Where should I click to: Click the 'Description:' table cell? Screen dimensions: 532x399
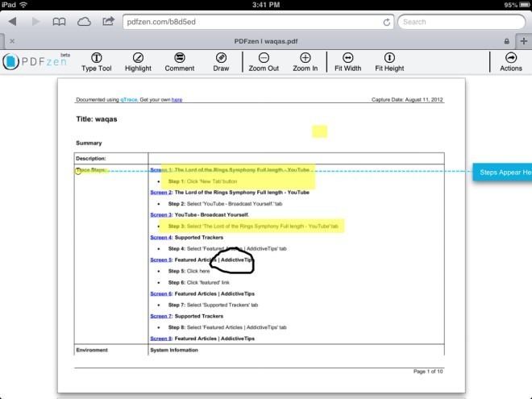(x=111, y=159)
